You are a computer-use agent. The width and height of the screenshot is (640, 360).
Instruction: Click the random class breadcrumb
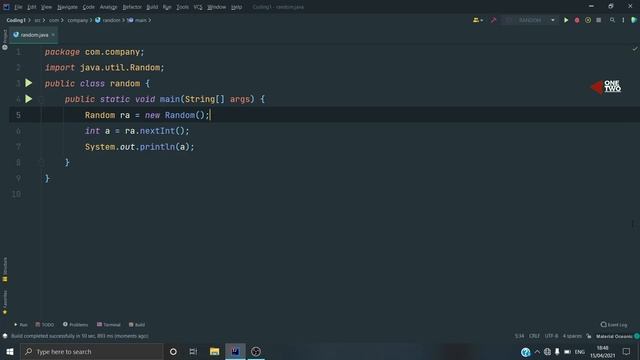pos(108,20)
